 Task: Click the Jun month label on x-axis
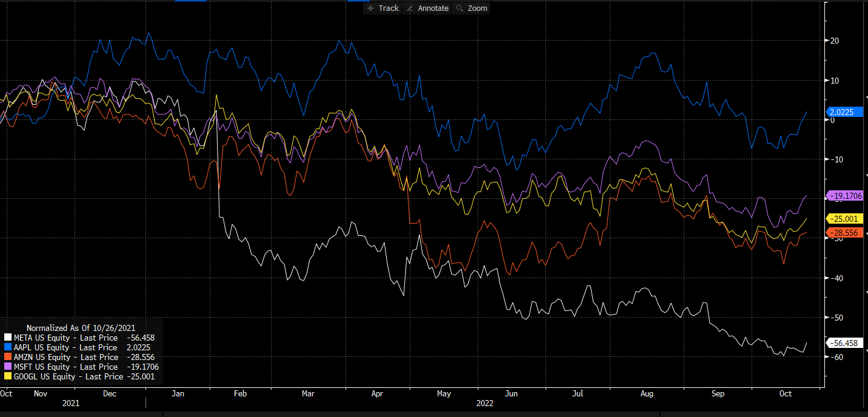click(512, 393)
